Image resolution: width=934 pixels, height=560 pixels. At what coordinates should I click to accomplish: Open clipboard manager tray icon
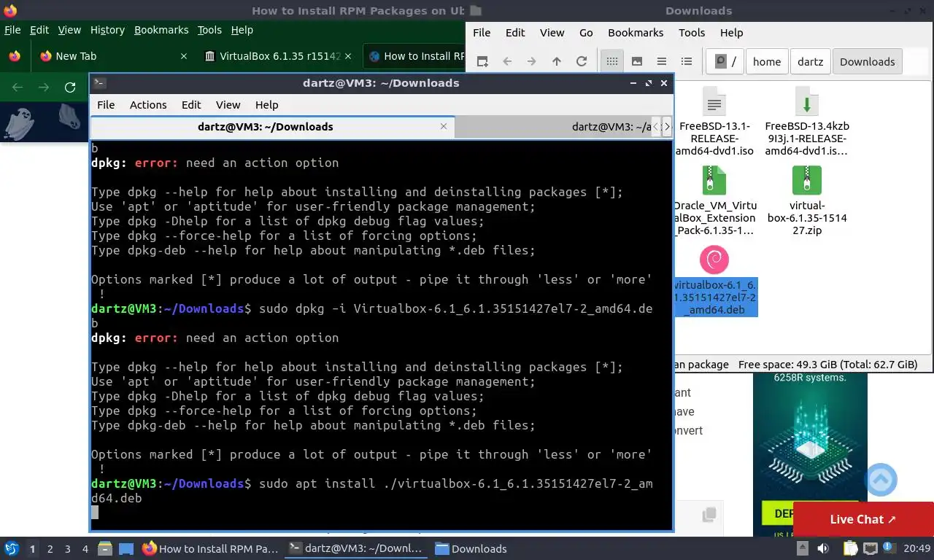click(x=850, y=548)
